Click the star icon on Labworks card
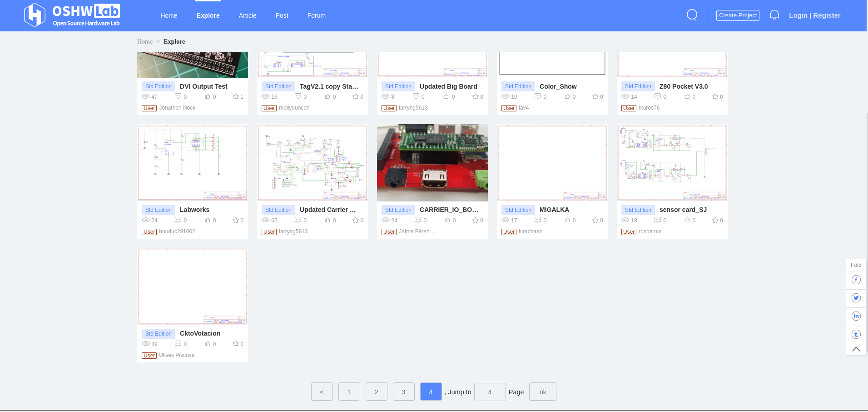The width and height of the screenshot is (868, 412). click(x=236, y=220)
